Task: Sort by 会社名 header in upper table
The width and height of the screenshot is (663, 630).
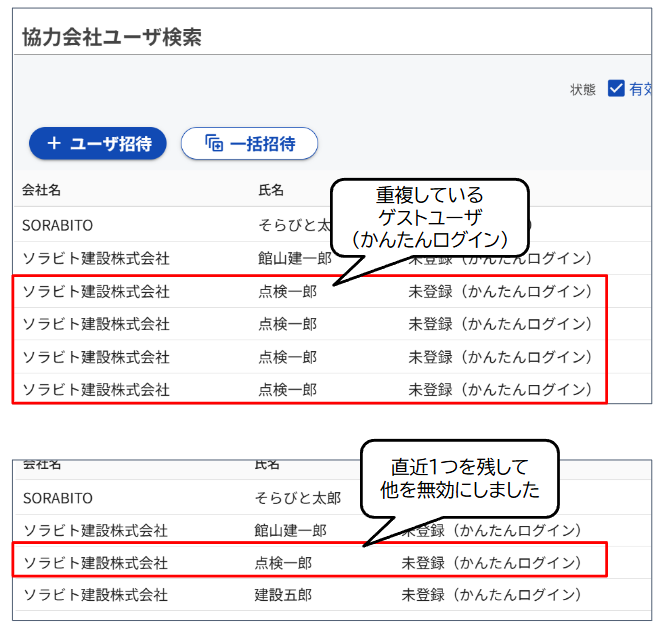Action: click(x=42, y=189)
